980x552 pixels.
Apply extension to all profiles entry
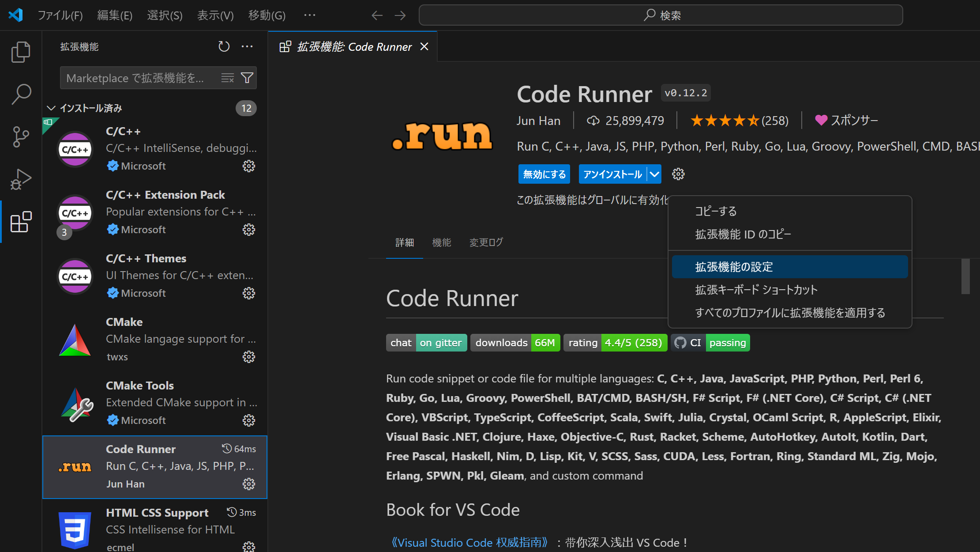(790, 313)
